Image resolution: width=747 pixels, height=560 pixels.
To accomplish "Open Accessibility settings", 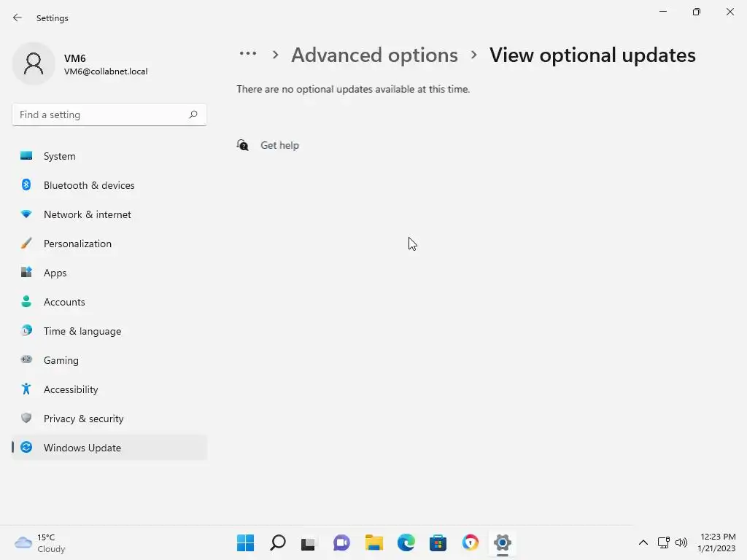I will click(x=109, y=389).
